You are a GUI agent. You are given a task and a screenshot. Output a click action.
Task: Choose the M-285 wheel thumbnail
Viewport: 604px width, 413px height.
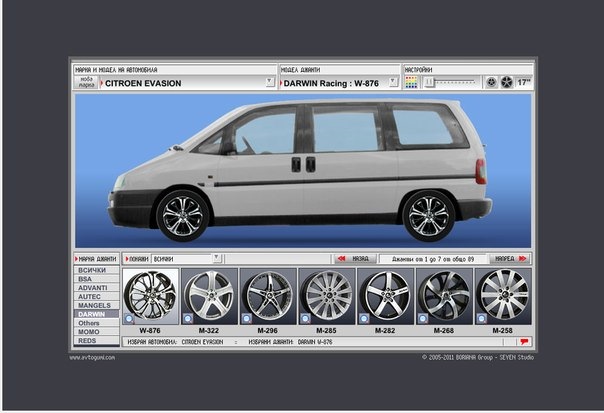coord(327,296)
